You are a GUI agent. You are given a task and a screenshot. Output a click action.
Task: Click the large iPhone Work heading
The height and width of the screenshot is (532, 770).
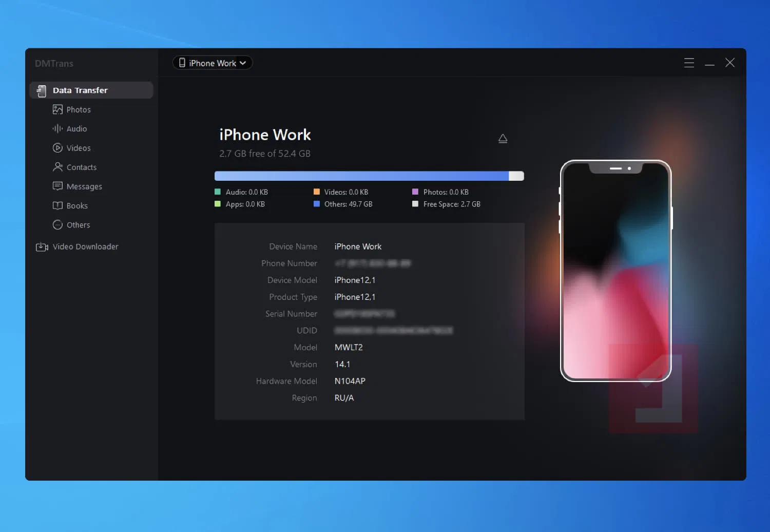tap(265, 135)
